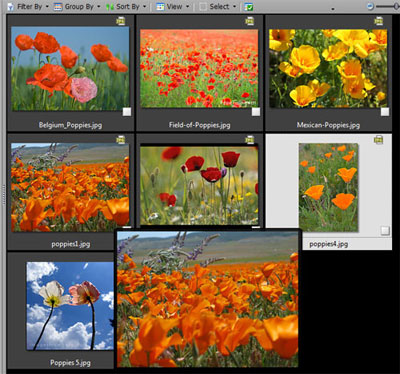
Task: Click the poppies4.jpg file name
Action: click(x=329, y=244)
